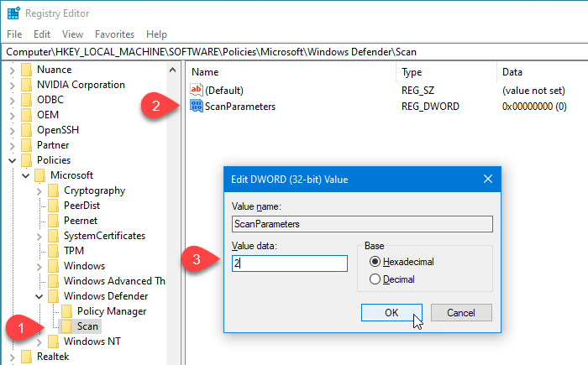This screenshot has width=588, height=365.
Task: Open the View menu
Action: 72,34
